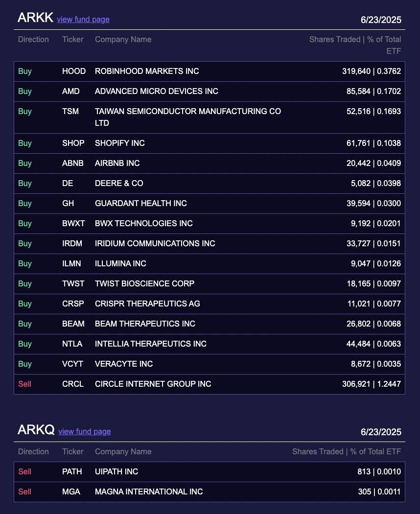Click the Guardant Health Inc row

click(141, 204)
